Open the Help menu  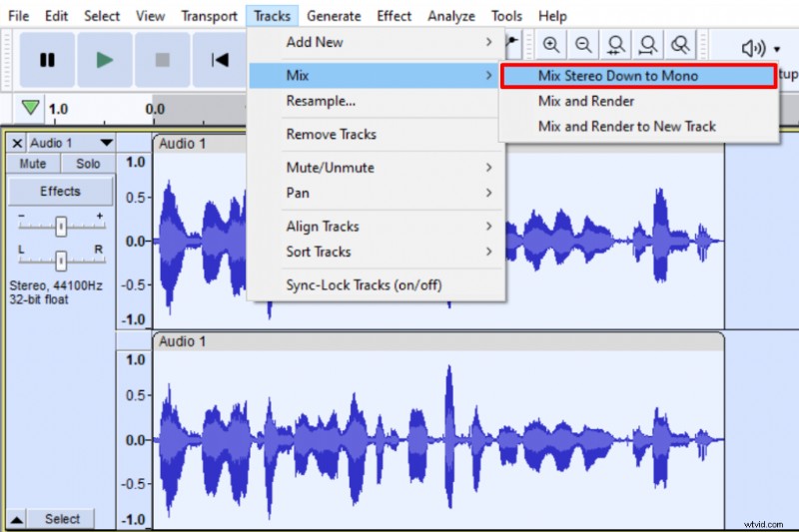[552, 16]
